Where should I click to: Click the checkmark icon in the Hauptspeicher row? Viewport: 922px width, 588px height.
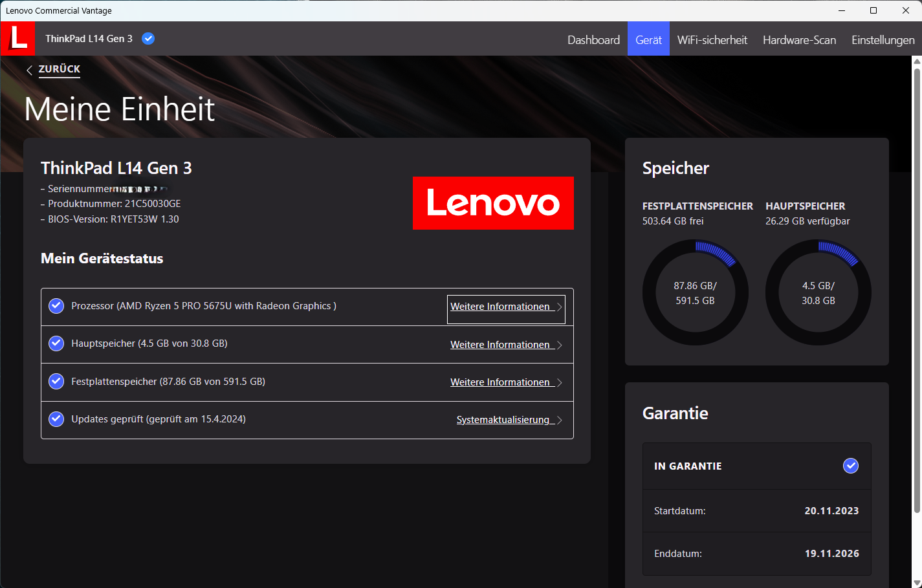(56, 343)
